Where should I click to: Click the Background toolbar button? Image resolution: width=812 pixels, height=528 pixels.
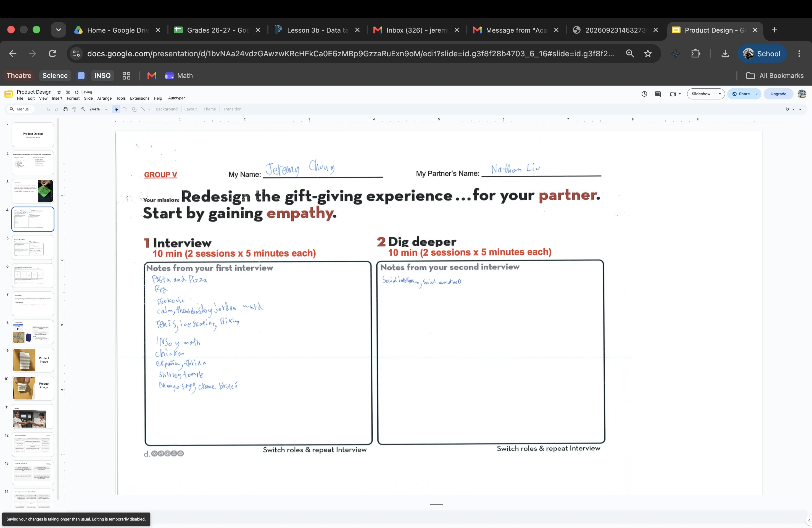167,109
